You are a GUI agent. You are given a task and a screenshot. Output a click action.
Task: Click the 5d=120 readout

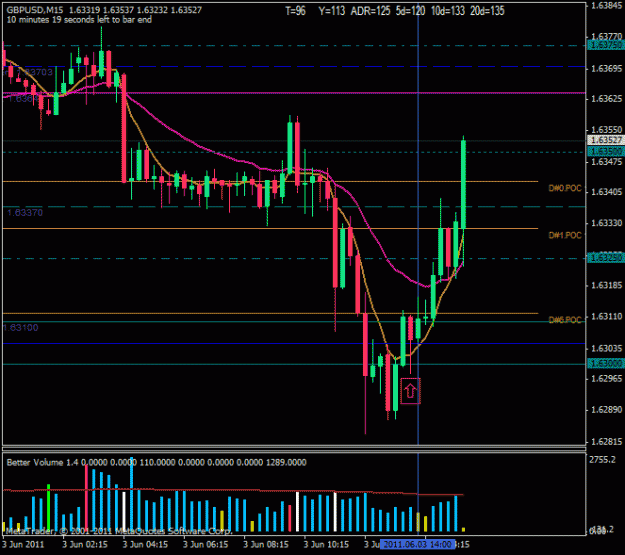410,11
